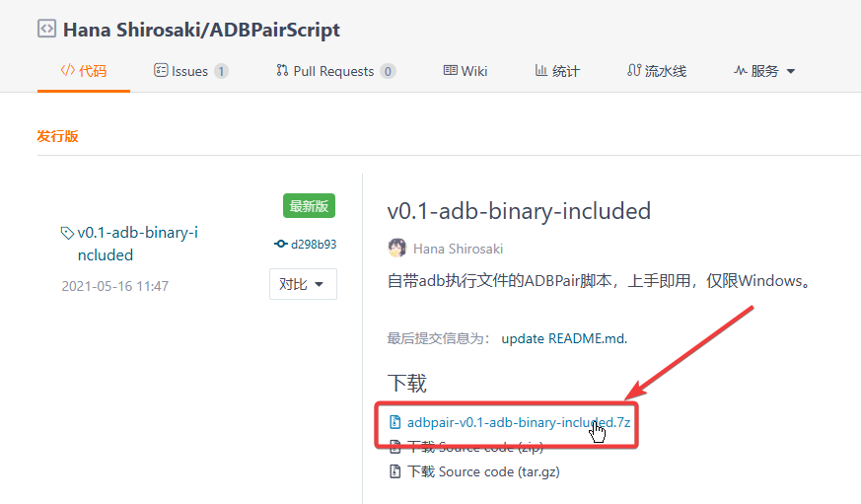Open the 统计 statistics tab
The width and height of the screenshot is (861, 504).
click(x=557, y=71)
